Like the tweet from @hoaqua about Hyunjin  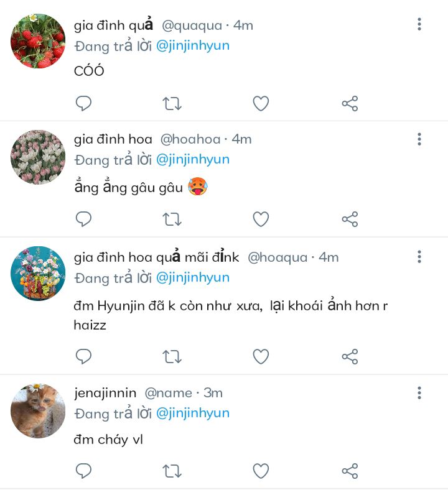(261, 356)
